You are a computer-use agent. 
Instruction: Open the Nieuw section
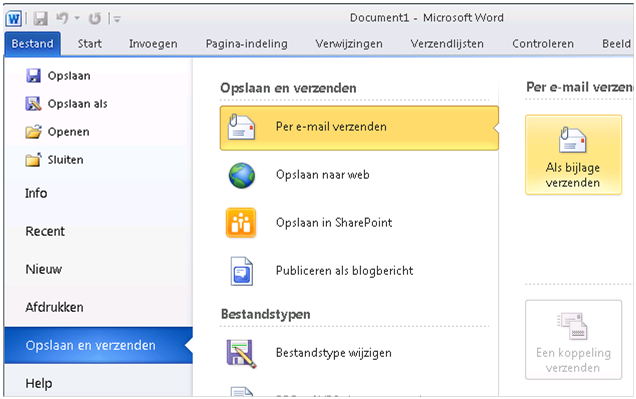point(43,269)
